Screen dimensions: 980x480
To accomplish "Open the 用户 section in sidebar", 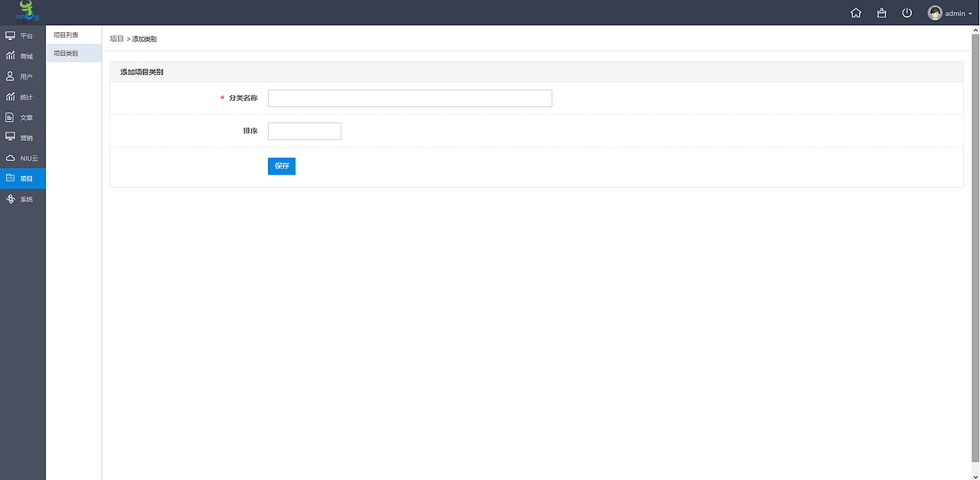I will tap(23, 77).
